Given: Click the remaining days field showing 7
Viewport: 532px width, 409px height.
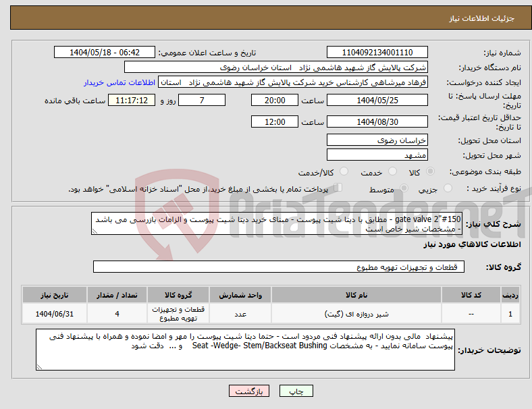Looking at the screenshot, I should (202, 100).
